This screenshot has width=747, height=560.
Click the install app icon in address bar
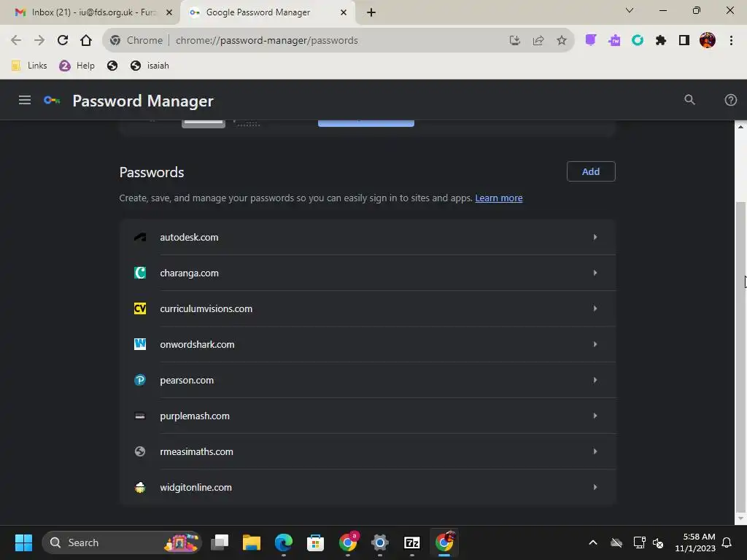click(514, 41)
